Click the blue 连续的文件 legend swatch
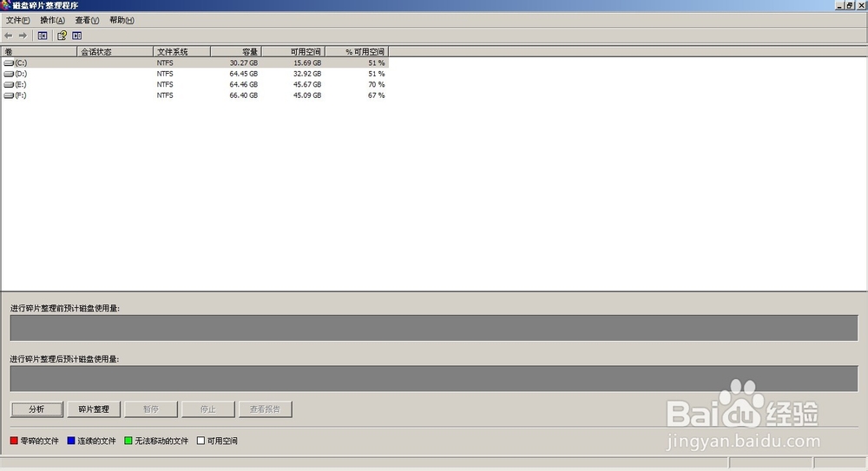The image size is (868, 471). (x=71, y=441)
